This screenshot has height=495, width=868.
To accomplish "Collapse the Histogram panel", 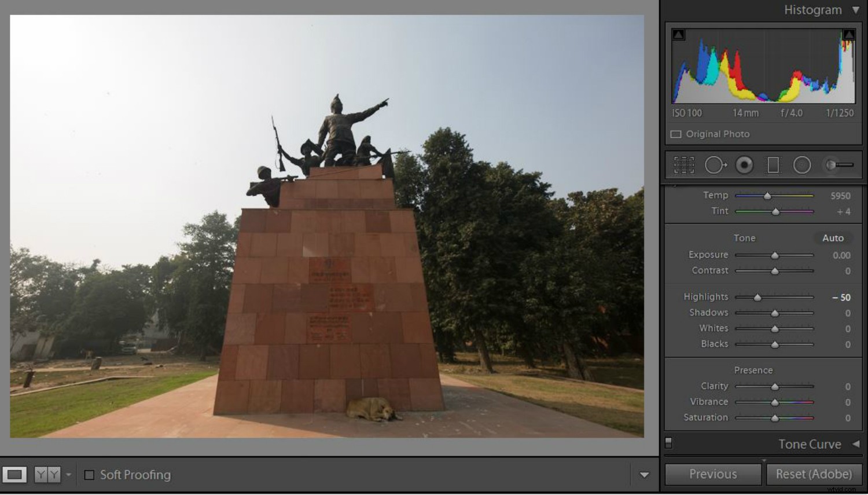I will tap(856, 10).
